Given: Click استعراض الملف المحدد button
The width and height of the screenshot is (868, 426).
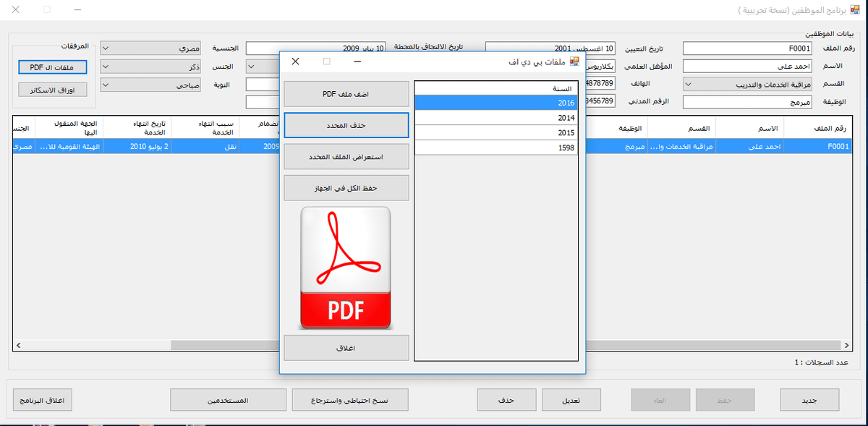Looking at the screenshot, I should point(346,156).
